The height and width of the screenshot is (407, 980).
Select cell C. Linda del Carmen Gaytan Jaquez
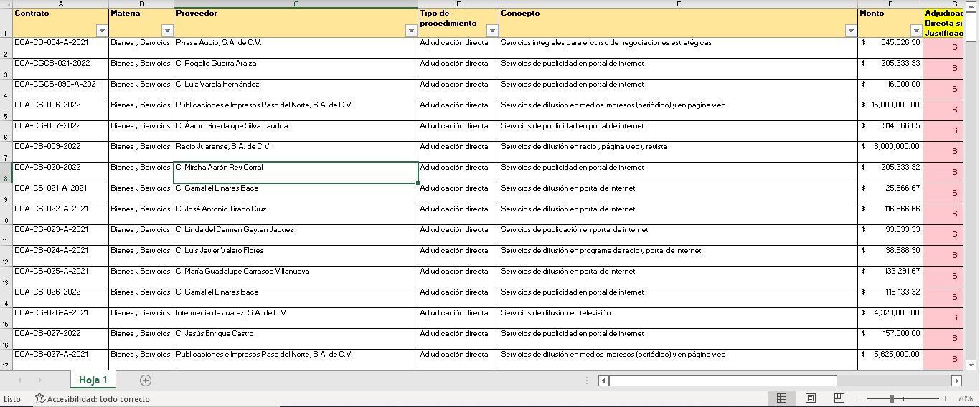tap(296, 235)
